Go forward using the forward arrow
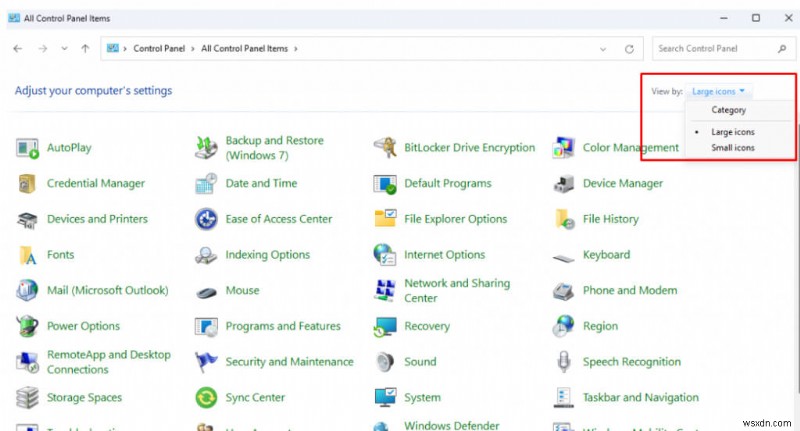 [x=43, y=48]
